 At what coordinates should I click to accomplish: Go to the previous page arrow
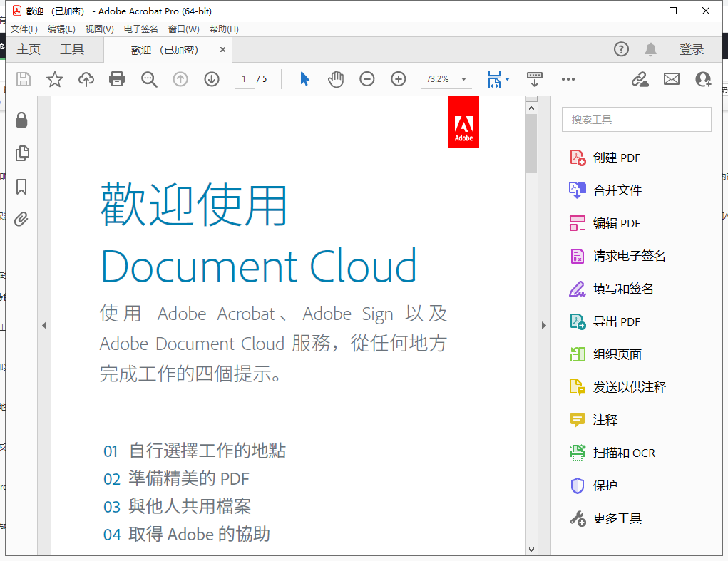click(180, 79)
